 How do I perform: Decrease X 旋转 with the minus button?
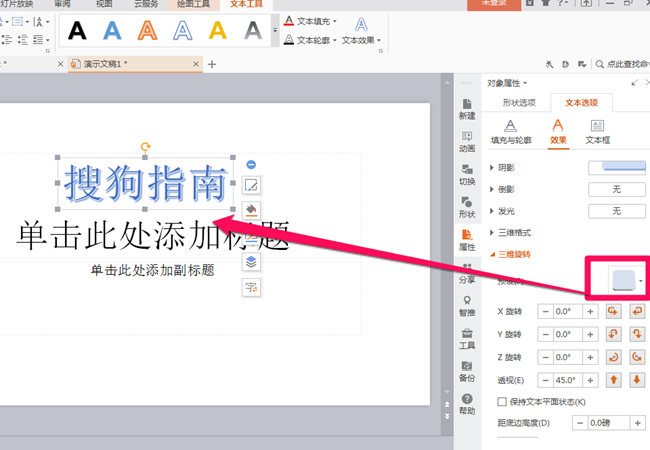tap(546, 311)
